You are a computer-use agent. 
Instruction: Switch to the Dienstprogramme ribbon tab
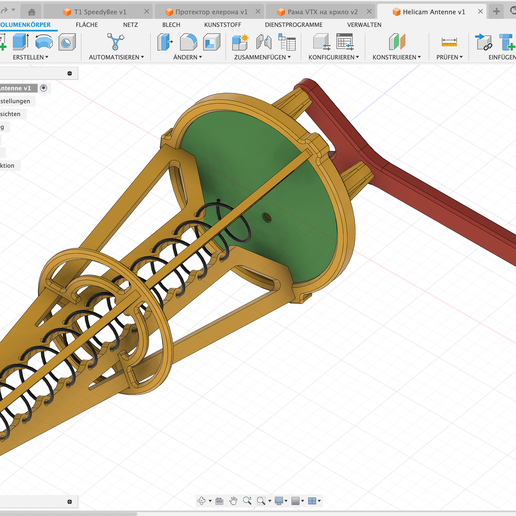(294, 25)
